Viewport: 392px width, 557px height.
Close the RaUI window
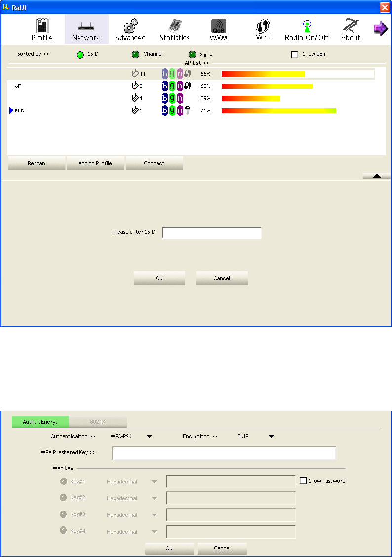click(x=385, y=7)
